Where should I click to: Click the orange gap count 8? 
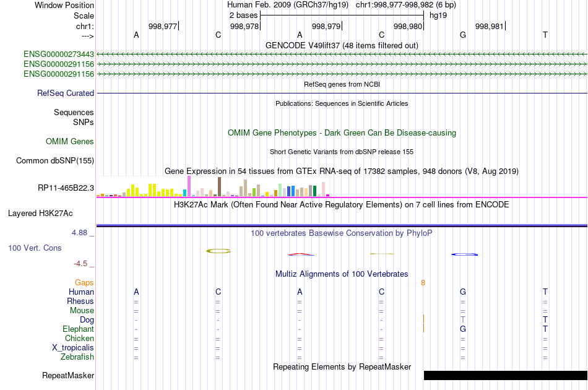(x=423, y=283)
